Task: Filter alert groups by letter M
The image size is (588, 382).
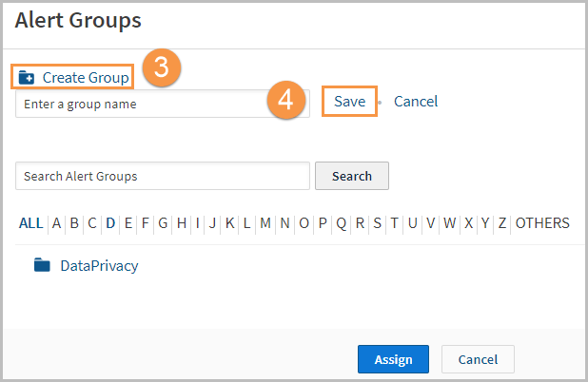Action: click(x=265, y=223)
